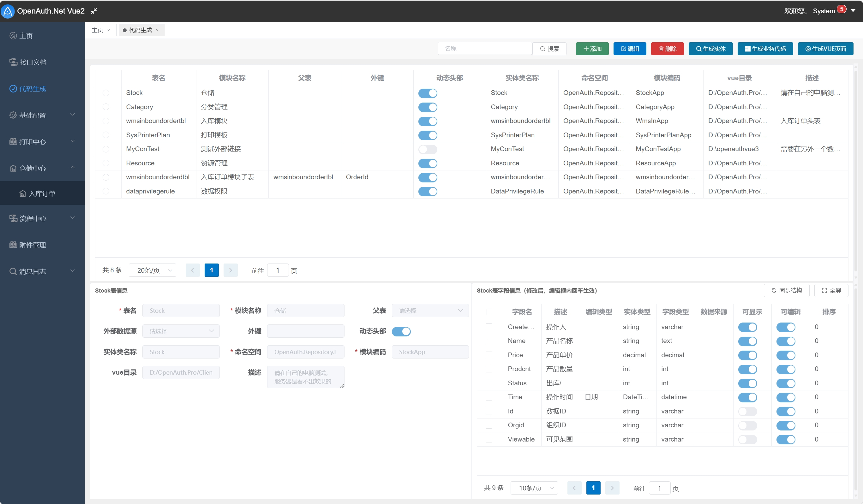
Task: Enable 动态头部 toggle for MyConTest row
Action: click(427, 149)
